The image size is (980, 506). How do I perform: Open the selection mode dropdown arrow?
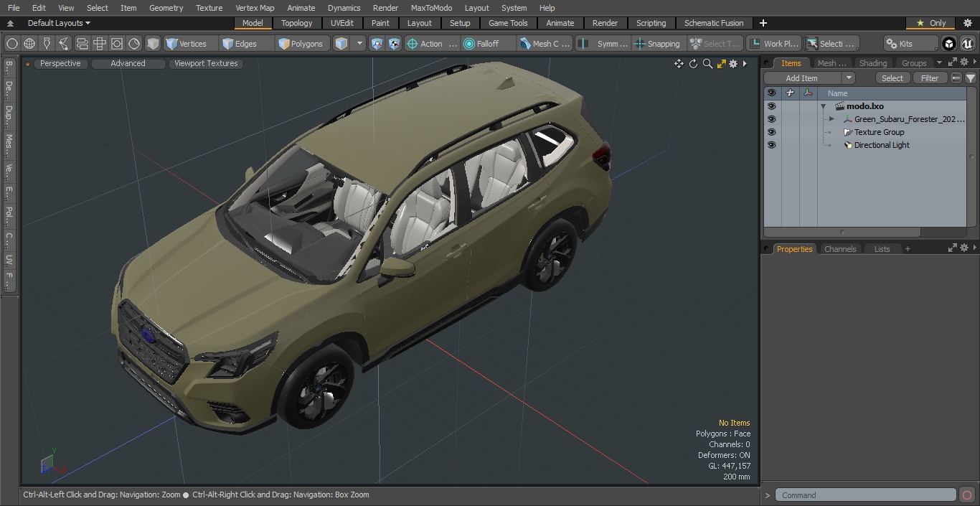click(x=359, y=44)
